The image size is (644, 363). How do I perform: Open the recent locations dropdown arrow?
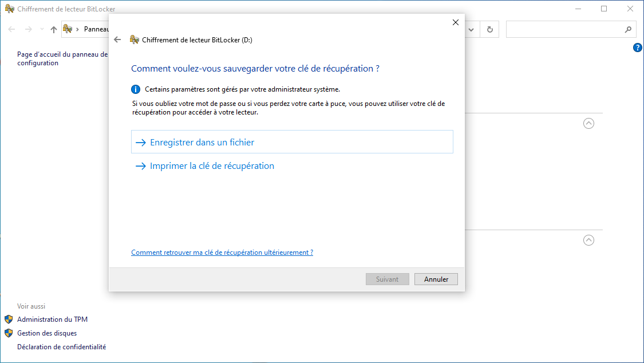tap(42, 29)
